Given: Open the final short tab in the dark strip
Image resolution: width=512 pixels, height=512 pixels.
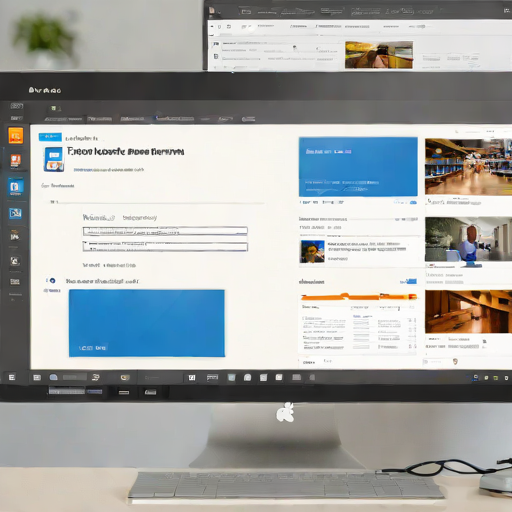Looking at the screenshot, I should click(248, 119).
